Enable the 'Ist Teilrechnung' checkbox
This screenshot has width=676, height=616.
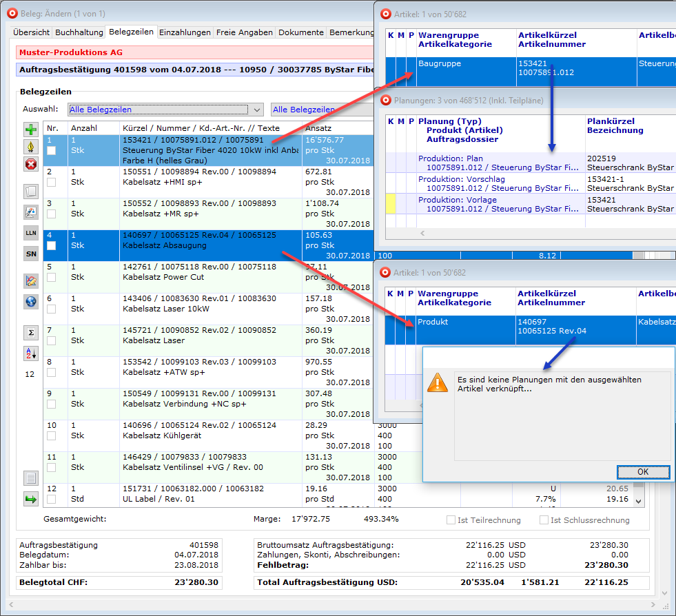pos(451,520)
